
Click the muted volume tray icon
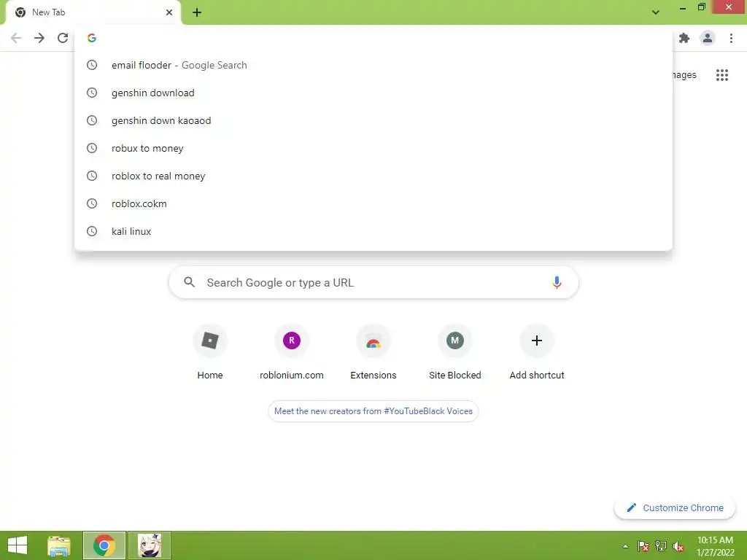tap(678, 546)
